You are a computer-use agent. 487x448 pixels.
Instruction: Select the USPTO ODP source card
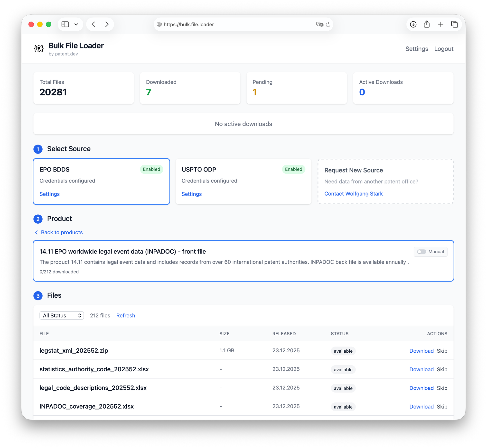243,181
